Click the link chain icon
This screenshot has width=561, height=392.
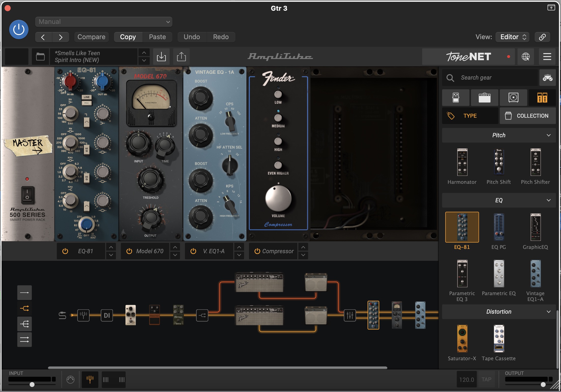542,37
